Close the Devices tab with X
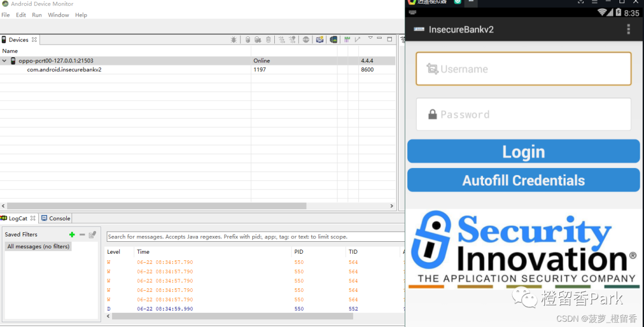Viewport: 644px width, 327px height. tap(34, 40)
